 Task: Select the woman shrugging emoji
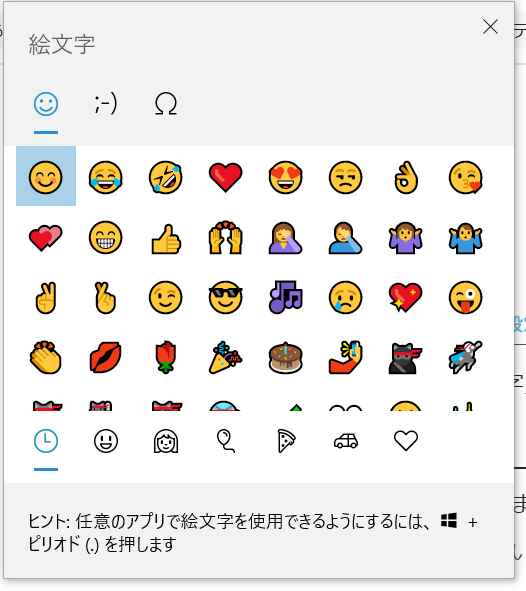tap(405, 237)
